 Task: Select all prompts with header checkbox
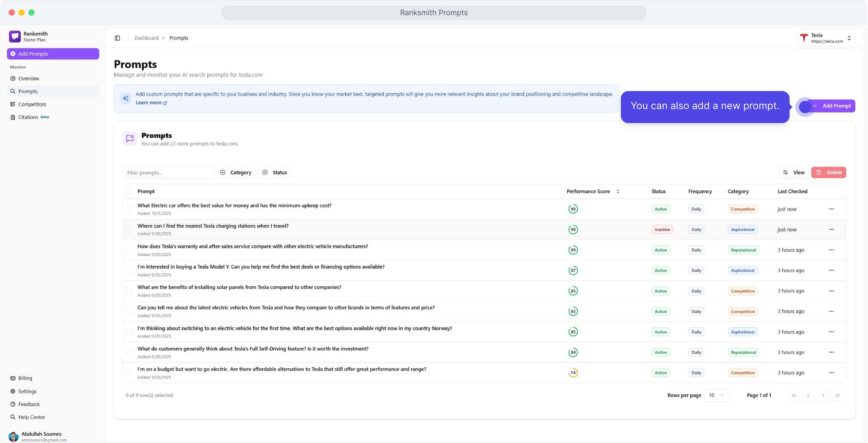(x=129, y=192)
